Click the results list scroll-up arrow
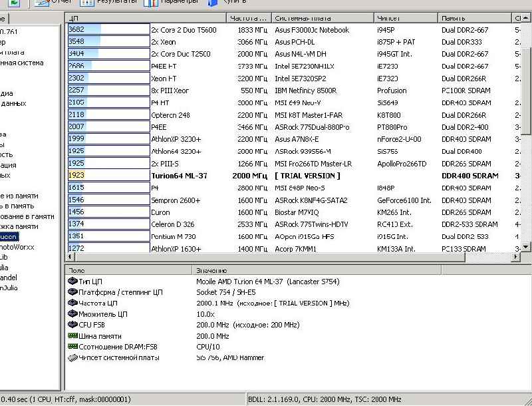Image resolution: width=532 pixels, height=406 pixels. (x=526, y=18)
